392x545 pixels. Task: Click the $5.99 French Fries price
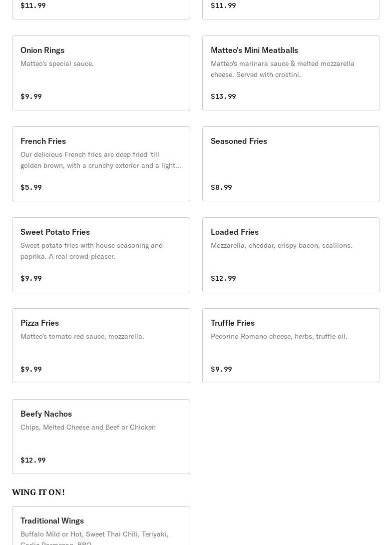[31, 187]
